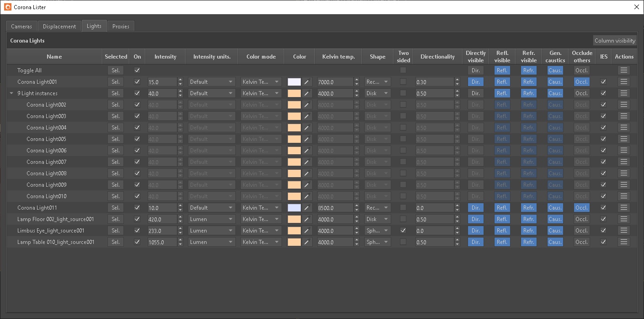Select the Lights tab
The width and height of the screenshot is (644, 319).
[x=94, y=26]
